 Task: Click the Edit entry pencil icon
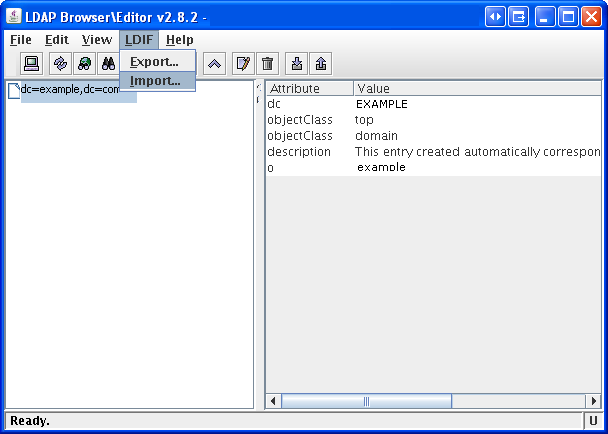(243, 64)
